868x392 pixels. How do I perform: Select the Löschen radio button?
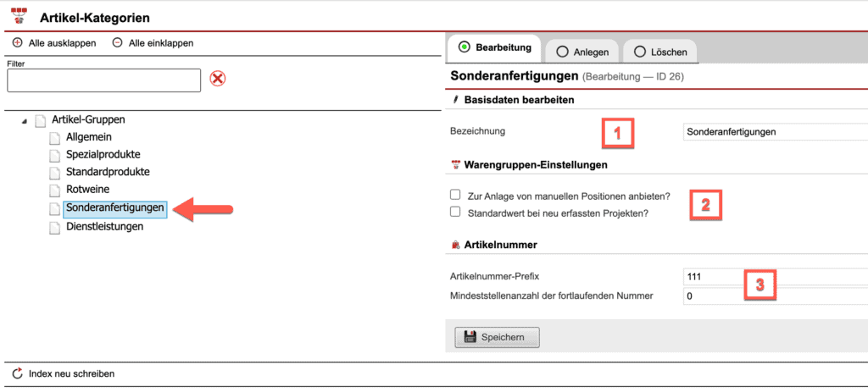[640, 52]
